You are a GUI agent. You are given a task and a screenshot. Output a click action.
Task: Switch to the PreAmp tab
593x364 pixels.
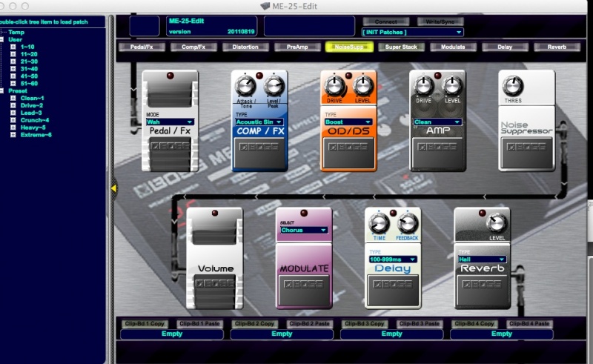pyautogui.click(x=297, y=47)
